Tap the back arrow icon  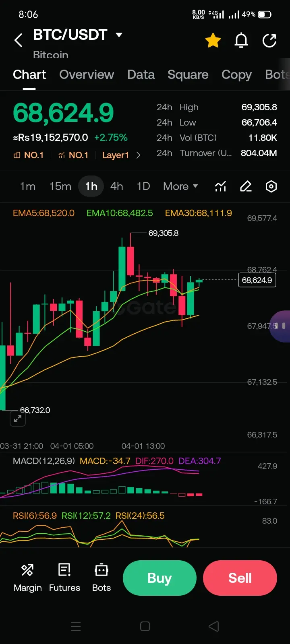pyautogui.click(x=18, y=40)
